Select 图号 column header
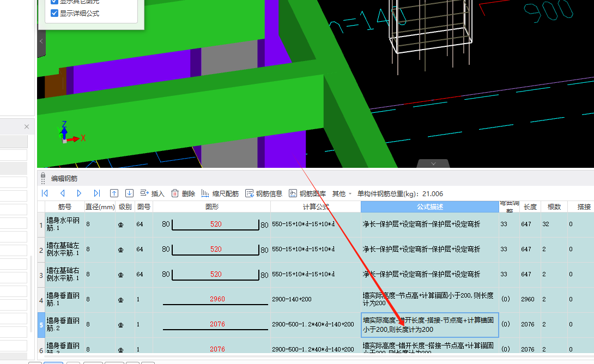Viewport: 594px width, 364px height. [x=144, y=207]
